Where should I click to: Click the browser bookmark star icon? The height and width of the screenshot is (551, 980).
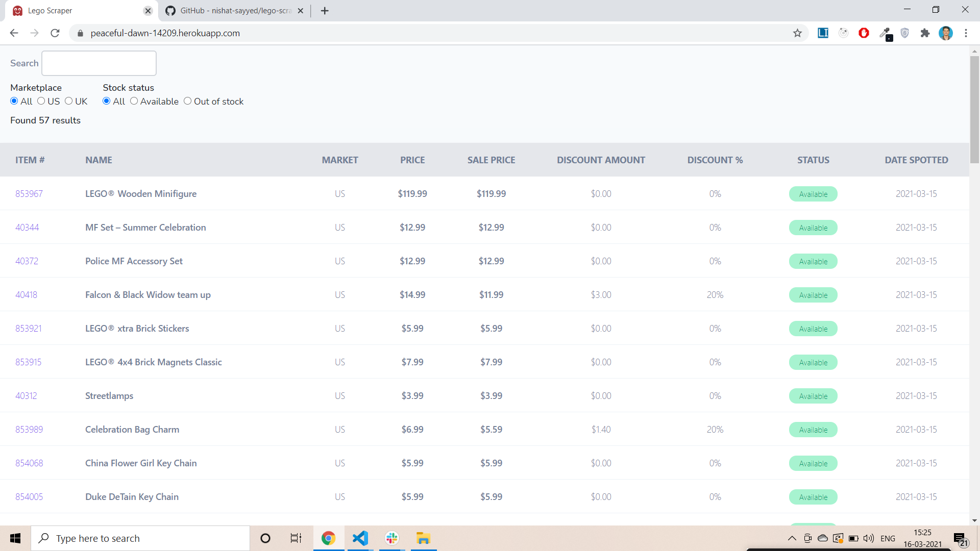[797, 33]
